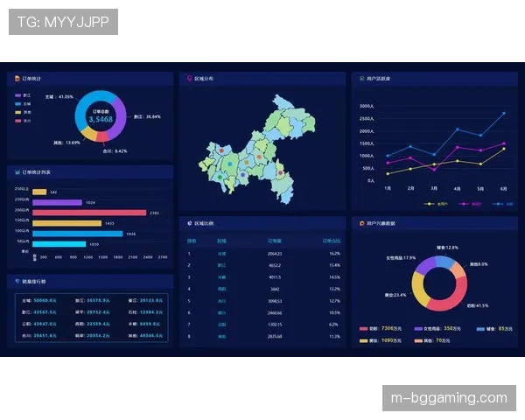Click the 销量排行榜 panel header icon

tap(17, 281)
